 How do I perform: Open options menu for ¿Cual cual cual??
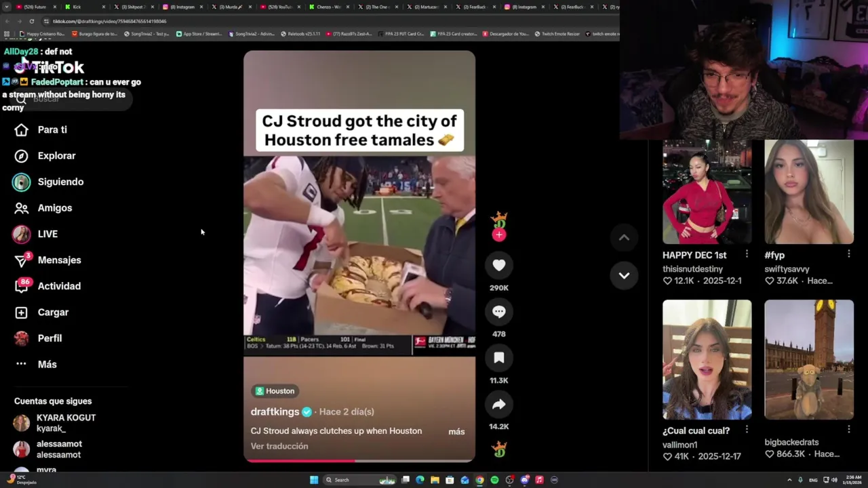pyautogui.click(x=747, y=429)
